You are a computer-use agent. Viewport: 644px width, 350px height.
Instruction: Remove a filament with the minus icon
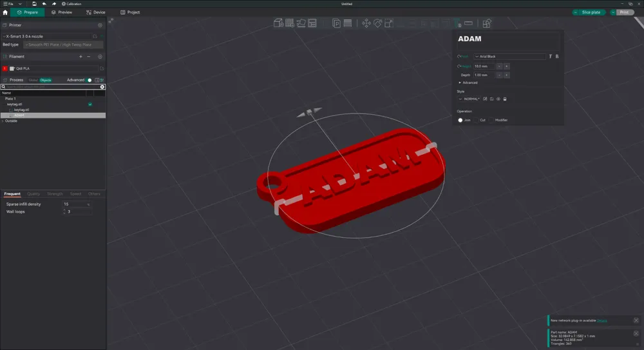pos(89,56)
